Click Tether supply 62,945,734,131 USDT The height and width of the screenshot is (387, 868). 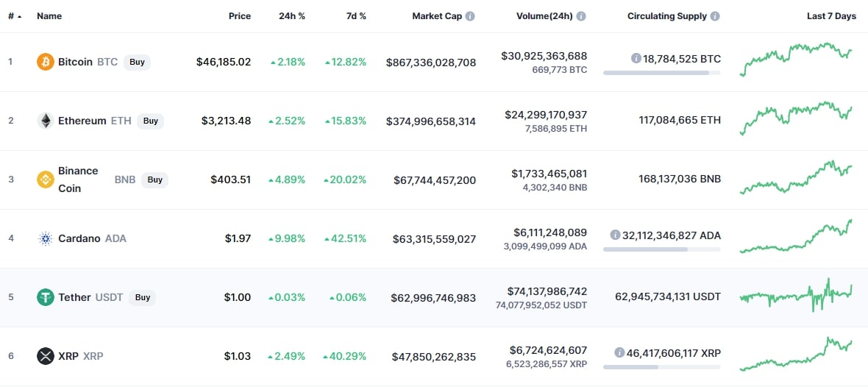coord(668,297)
